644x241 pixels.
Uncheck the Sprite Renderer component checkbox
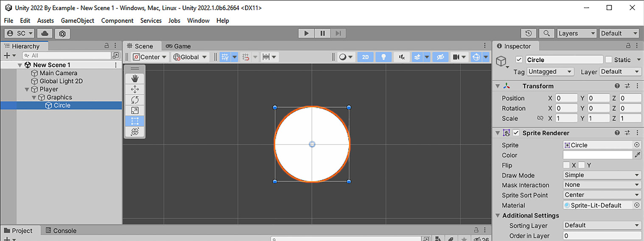click(516, 133)
